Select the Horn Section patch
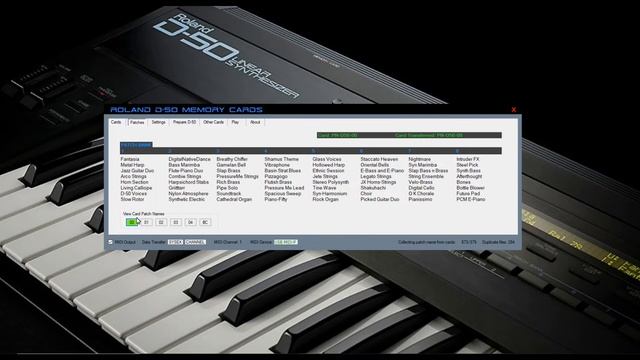This screenshot has height=360, width=640. click(134, 182)
